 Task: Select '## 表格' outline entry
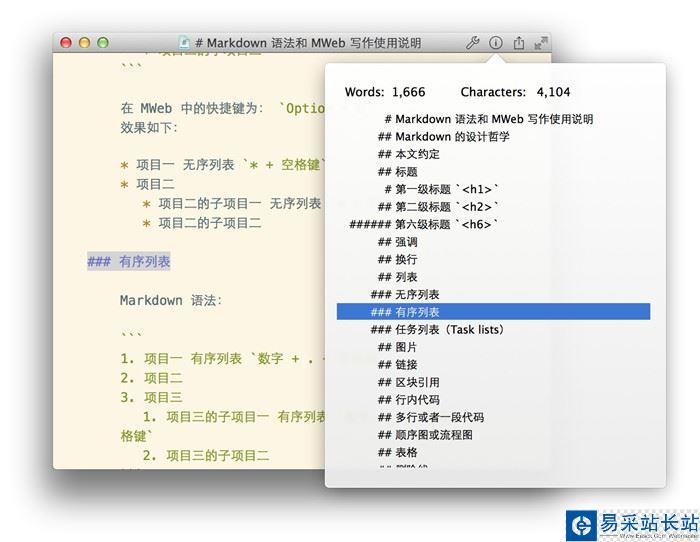coord(397,452)
